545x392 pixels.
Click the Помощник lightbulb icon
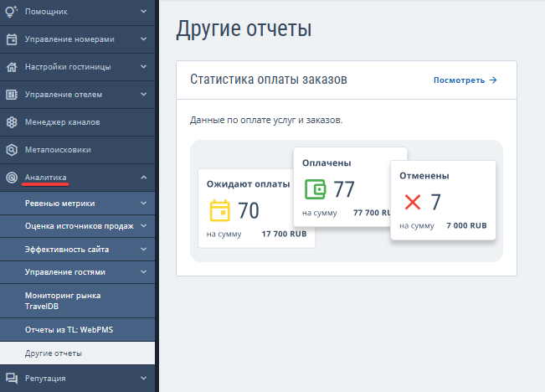click(x=12, y=12)
